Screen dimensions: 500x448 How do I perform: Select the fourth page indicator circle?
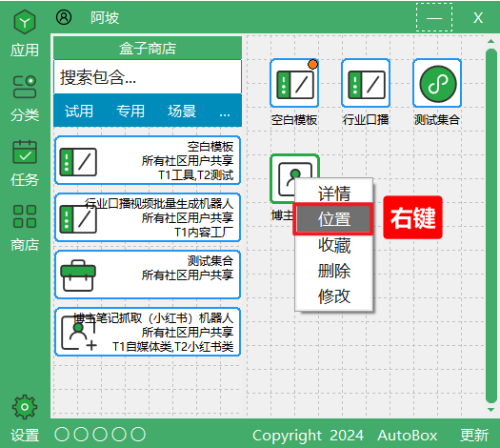(x=119, y=435)
